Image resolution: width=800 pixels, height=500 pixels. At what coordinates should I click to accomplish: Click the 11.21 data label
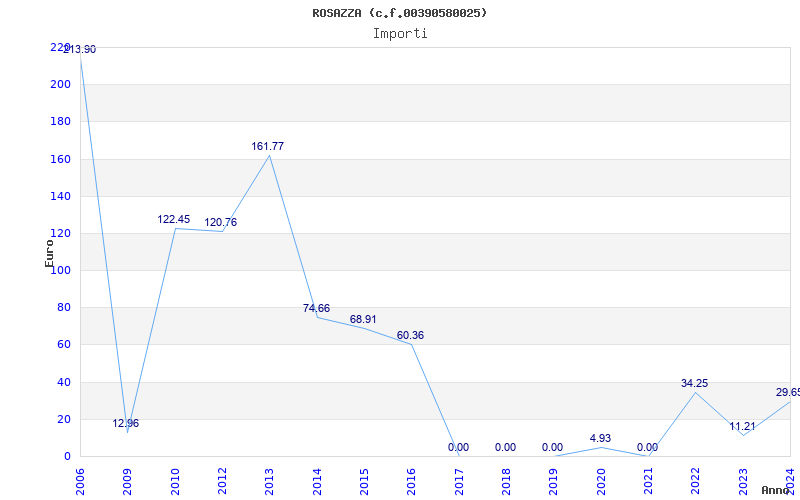coord(742,427)
